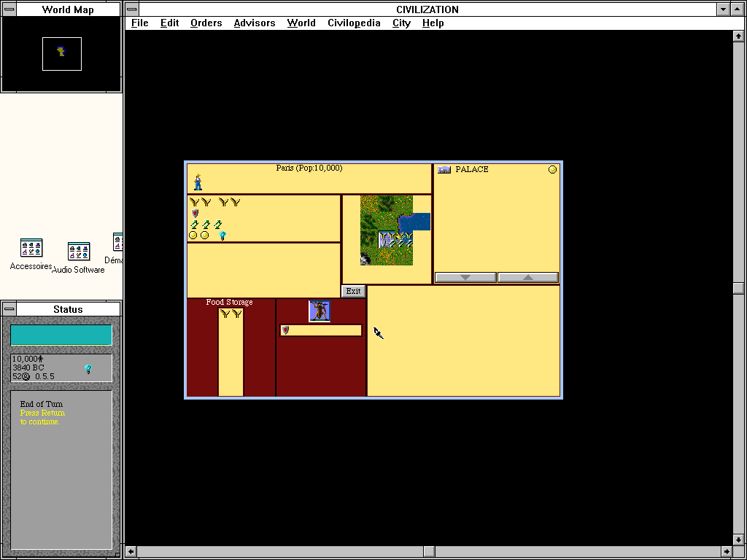Click the 'End of Turn' message

(42, 404)
